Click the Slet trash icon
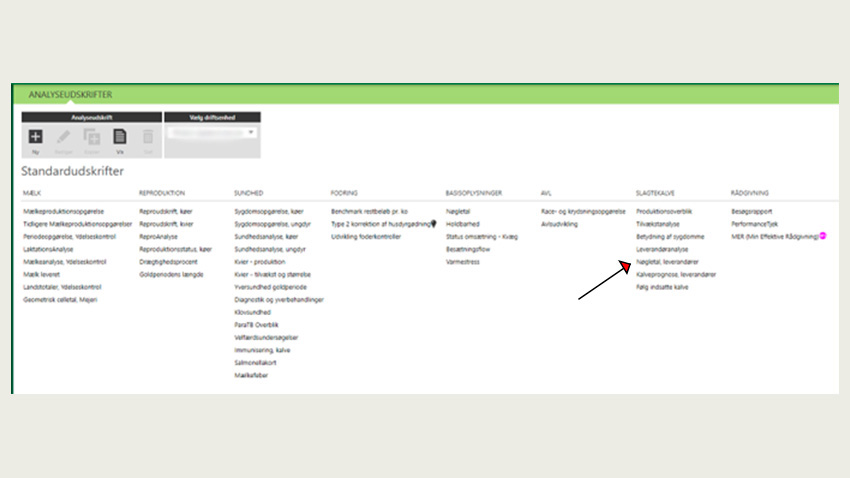The width and height of the screenshot is (850, 478). click(147, 137)
